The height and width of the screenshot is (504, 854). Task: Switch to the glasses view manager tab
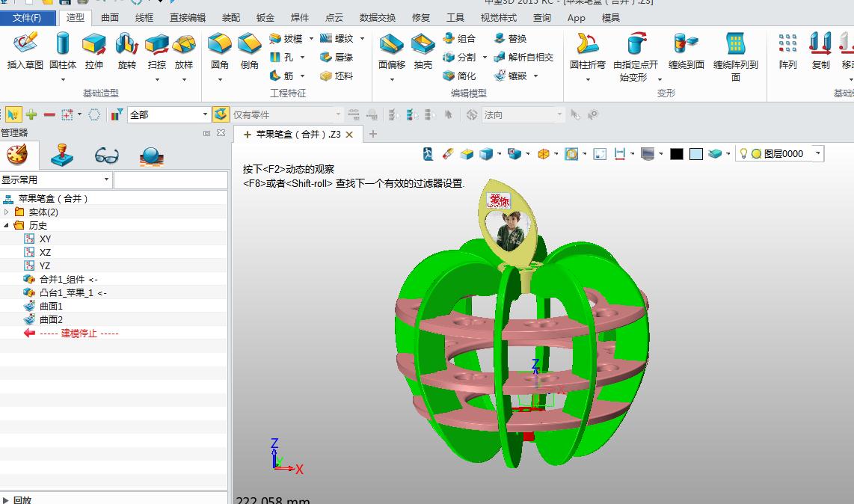106,156
